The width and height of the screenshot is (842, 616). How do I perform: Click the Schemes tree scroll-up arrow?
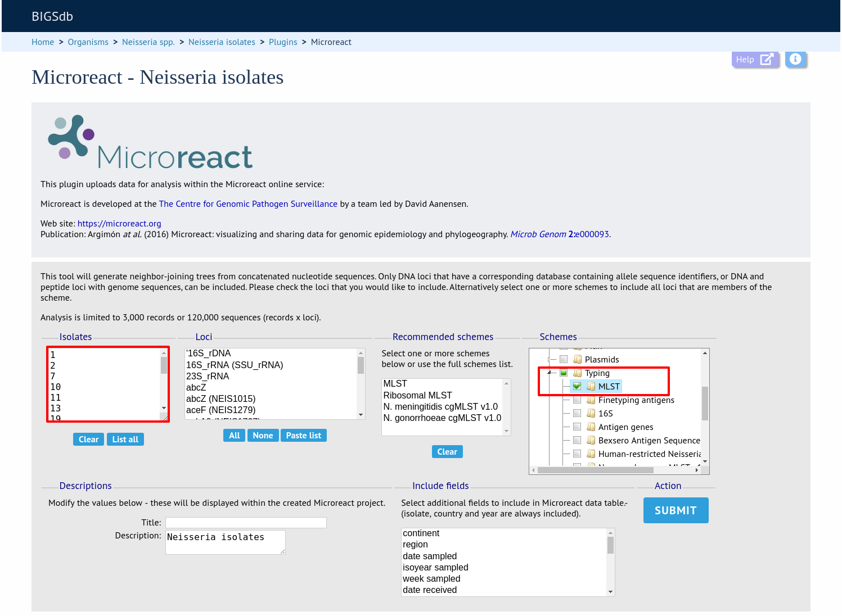coord(705,353)
